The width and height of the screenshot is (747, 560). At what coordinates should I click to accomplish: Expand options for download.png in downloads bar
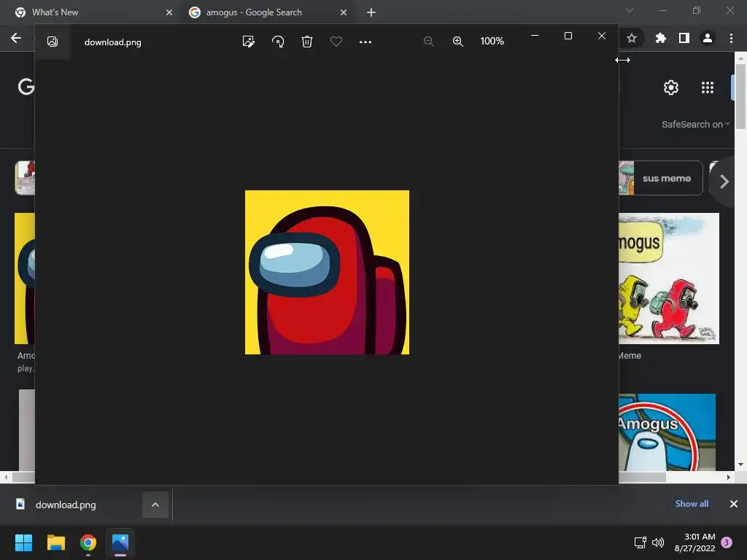[155, 505]
